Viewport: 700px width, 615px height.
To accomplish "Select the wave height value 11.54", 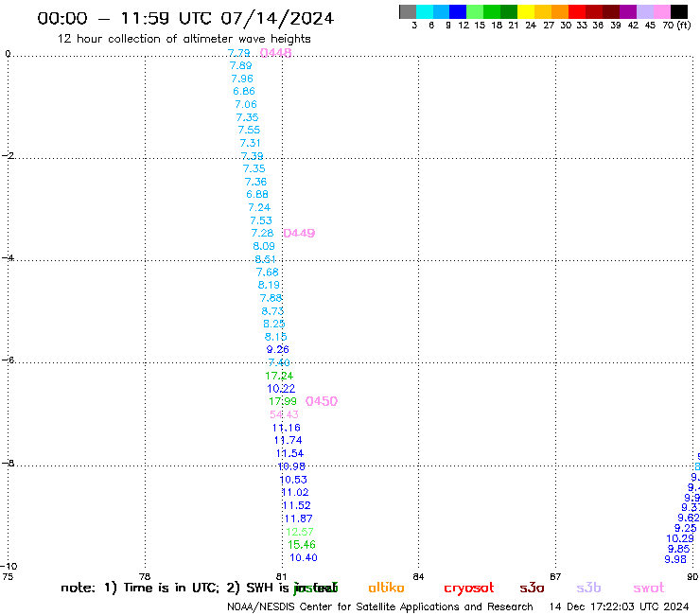I will tap(289, 453).
